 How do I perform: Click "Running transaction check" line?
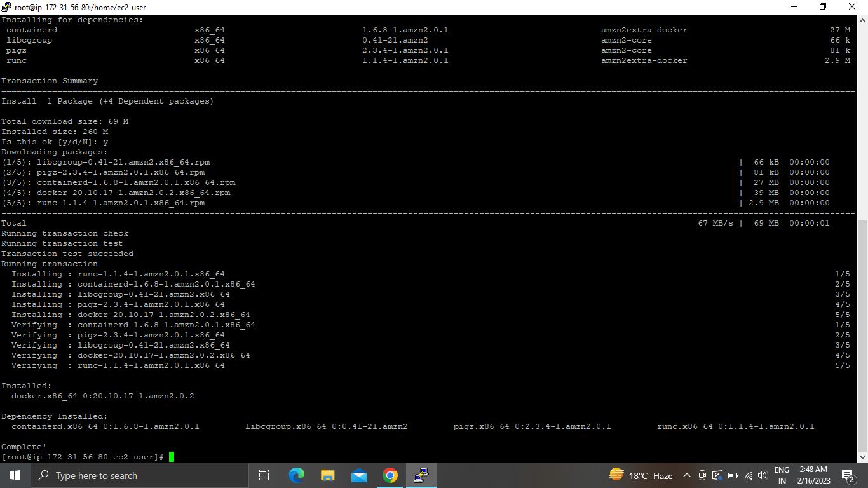65,233
